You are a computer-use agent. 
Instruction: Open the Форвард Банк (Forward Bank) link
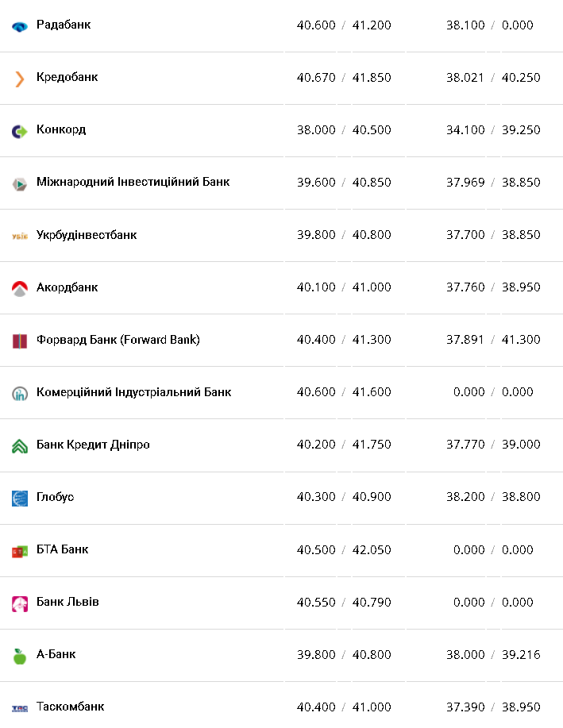click(x=118, y=339)
